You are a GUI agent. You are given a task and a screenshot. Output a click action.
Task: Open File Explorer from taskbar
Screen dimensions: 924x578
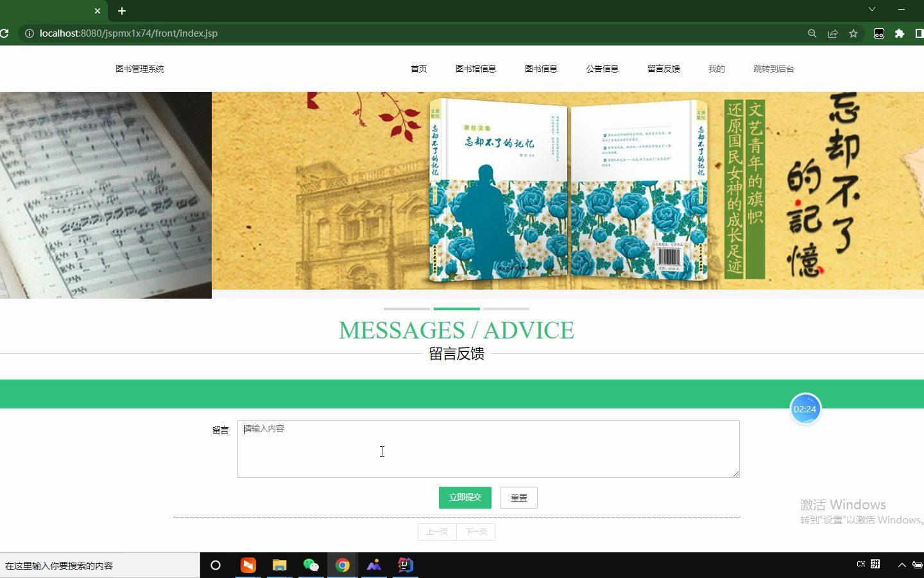279,565
